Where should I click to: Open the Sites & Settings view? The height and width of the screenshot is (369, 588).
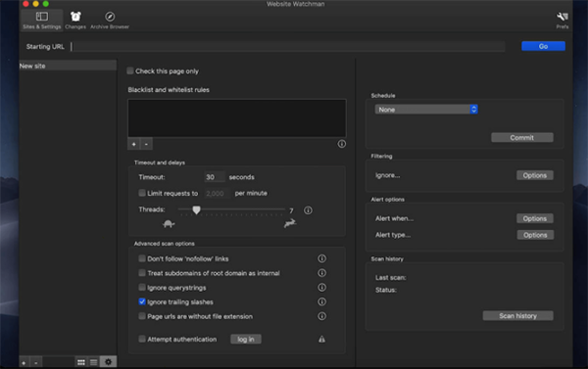coord(41,21)
